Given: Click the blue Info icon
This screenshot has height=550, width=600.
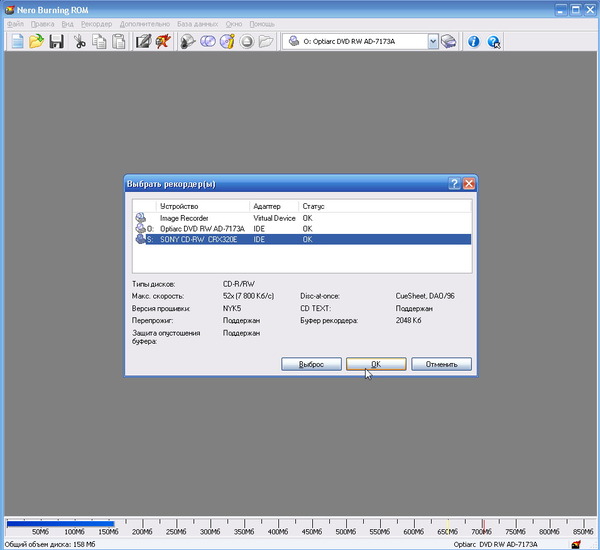Looking at the screenshot, I should pyautogui.click(x=474, y=41).
